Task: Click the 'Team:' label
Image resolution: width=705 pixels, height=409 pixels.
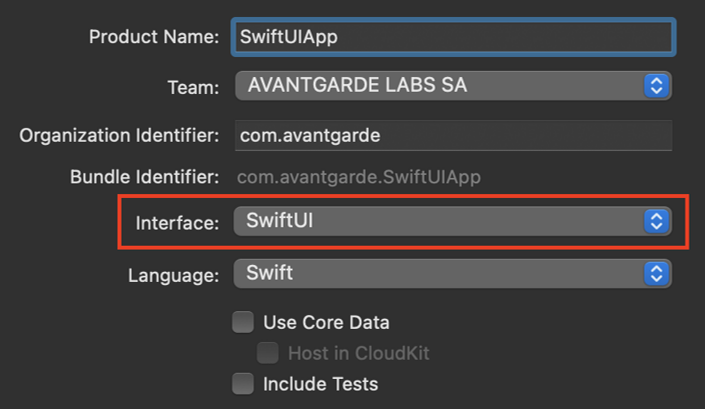Action: pos(193,87)
